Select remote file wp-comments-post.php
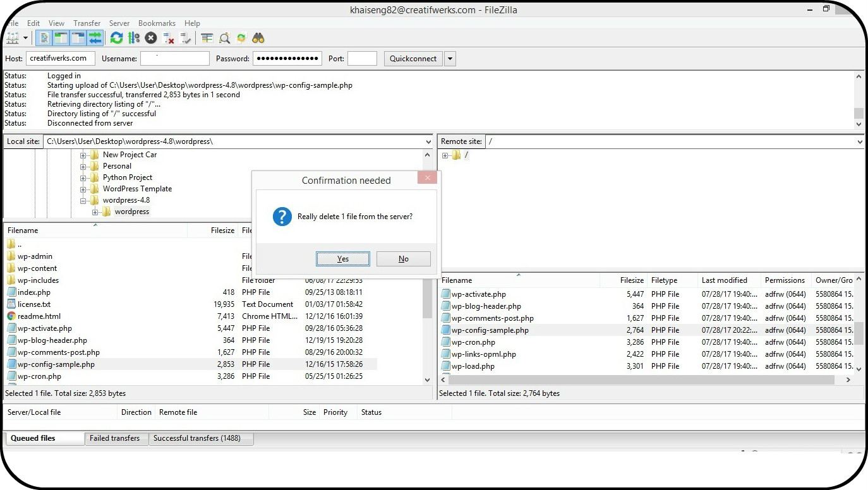868x490 pixels. click(493, 318)
